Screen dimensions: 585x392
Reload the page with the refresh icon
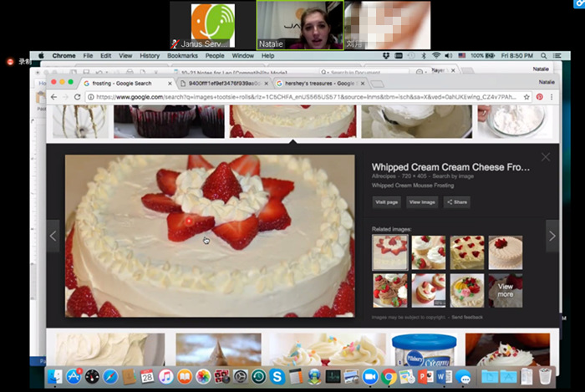coord(77,97)
